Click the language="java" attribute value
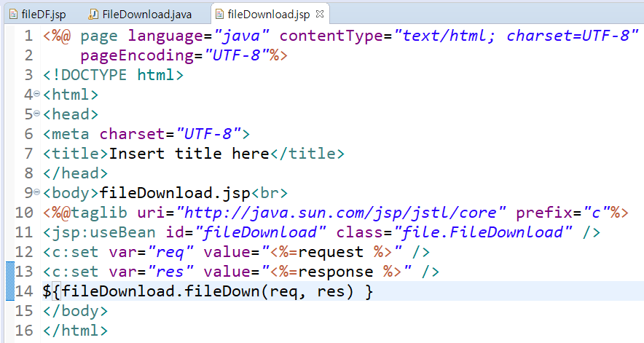This screenshot has width=644, height=343. click(x=242, y=36)
